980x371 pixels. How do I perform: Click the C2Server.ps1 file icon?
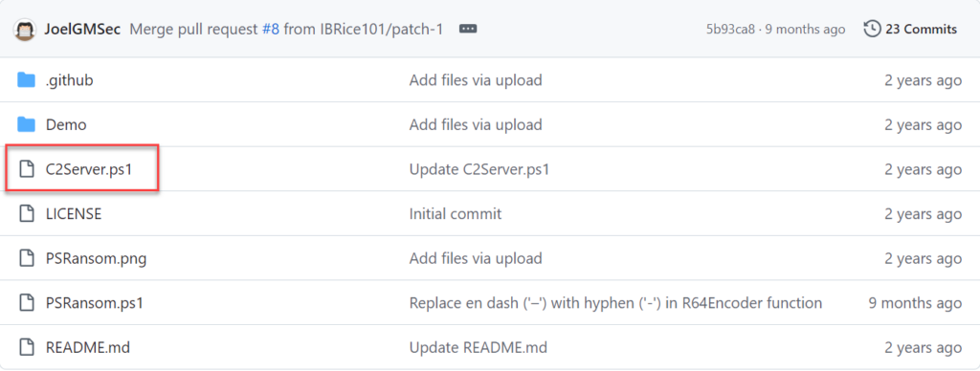point(26,168)
